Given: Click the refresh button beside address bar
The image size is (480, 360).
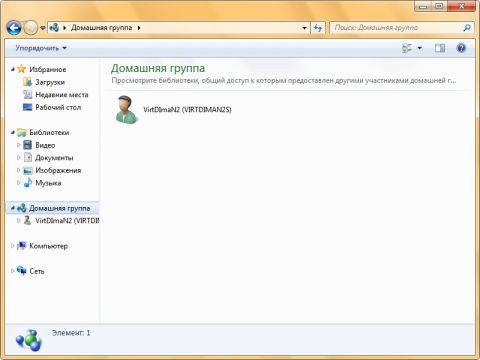Looking at the screenshot, I should click(318, 28).
